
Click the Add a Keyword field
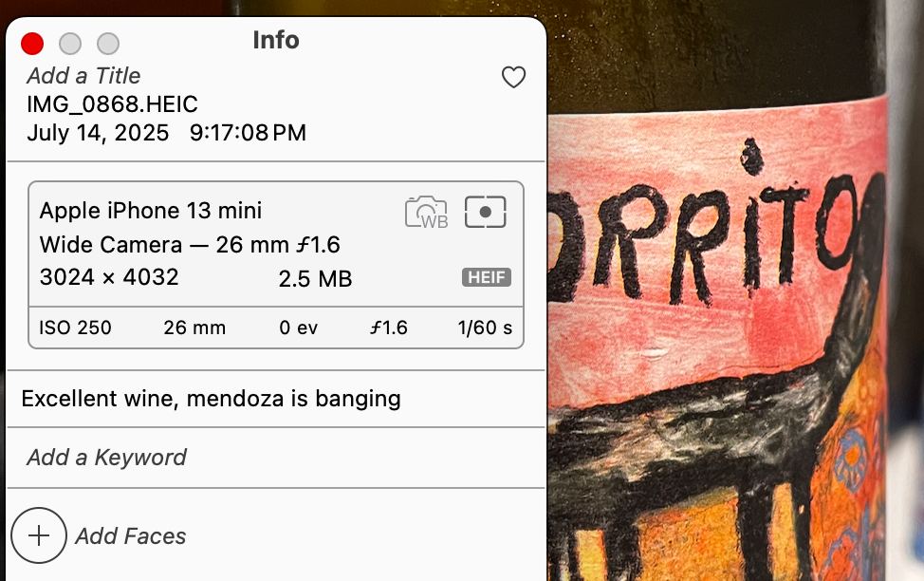pos(106,458)
